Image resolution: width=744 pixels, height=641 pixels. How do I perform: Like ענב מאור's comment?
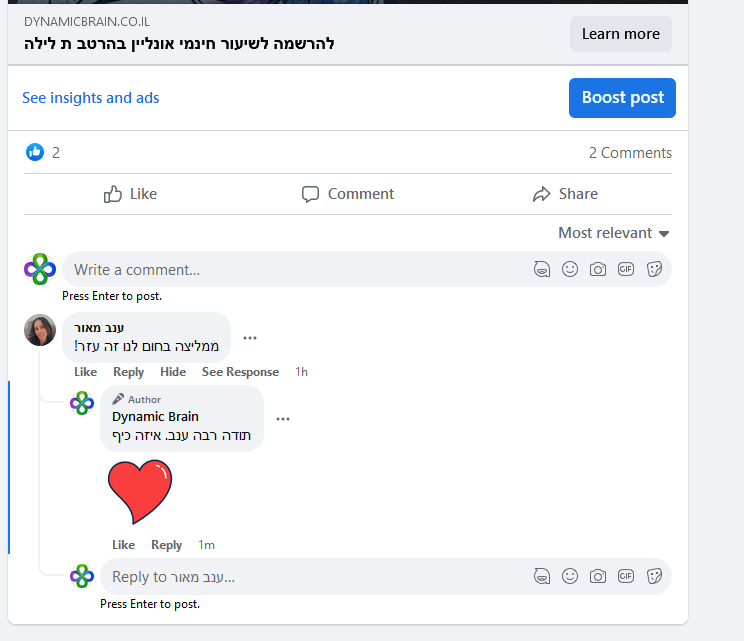coord(86,372)
